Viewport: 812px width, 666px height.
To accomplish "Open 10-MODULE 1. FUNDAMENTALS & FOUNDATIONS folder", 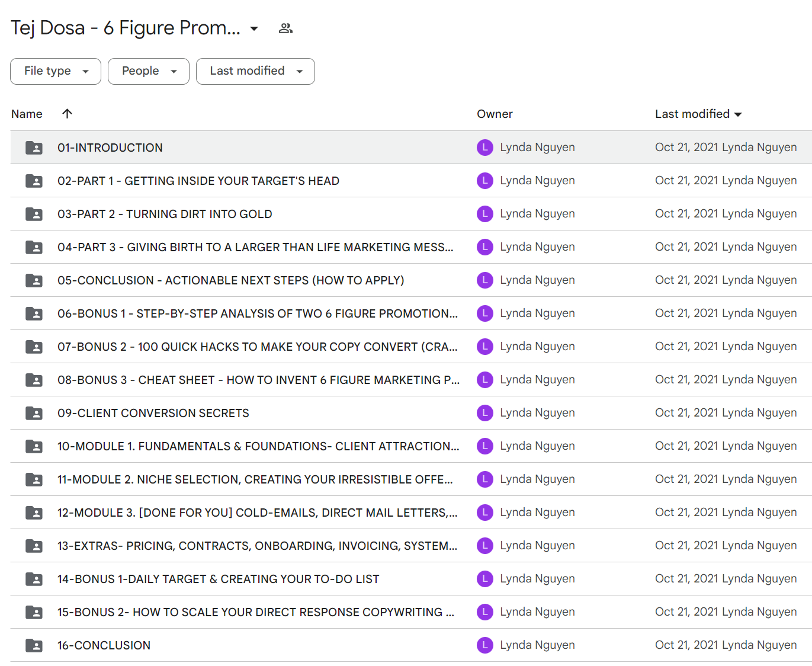I will pyautogui.click(x=258, y=446).
